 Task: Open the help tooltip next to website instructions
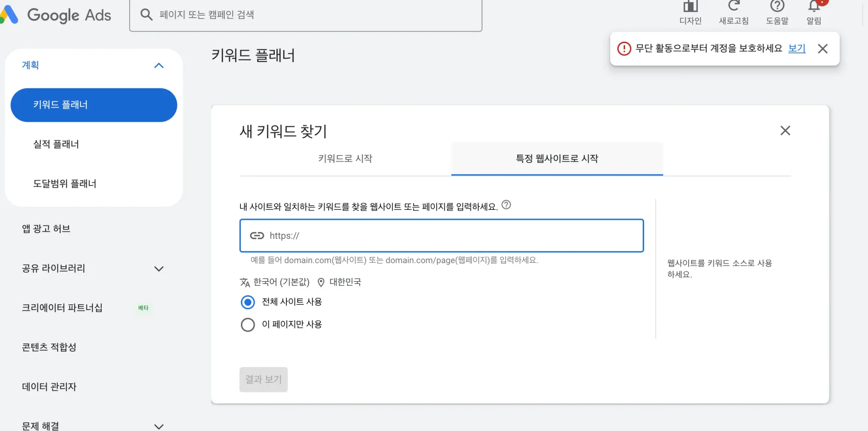506,206
